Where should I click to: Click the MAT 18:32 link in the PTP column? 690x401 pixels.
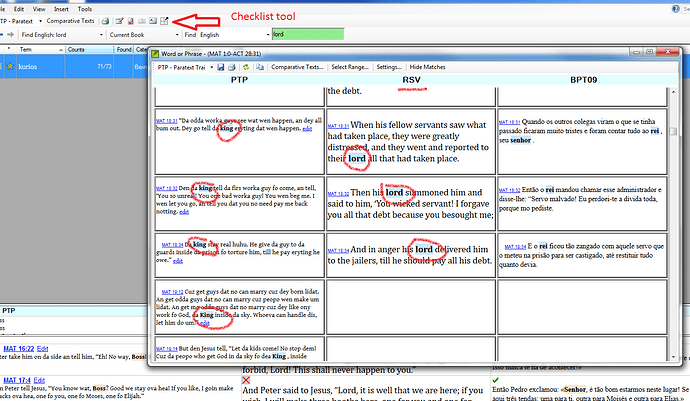click(x=167, y=188)
